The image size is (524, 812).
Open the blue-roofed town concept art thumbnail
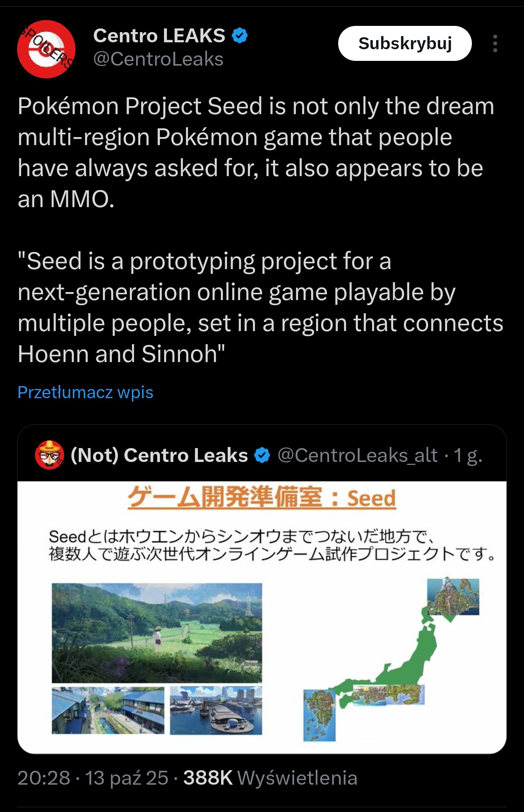(108, 710)
